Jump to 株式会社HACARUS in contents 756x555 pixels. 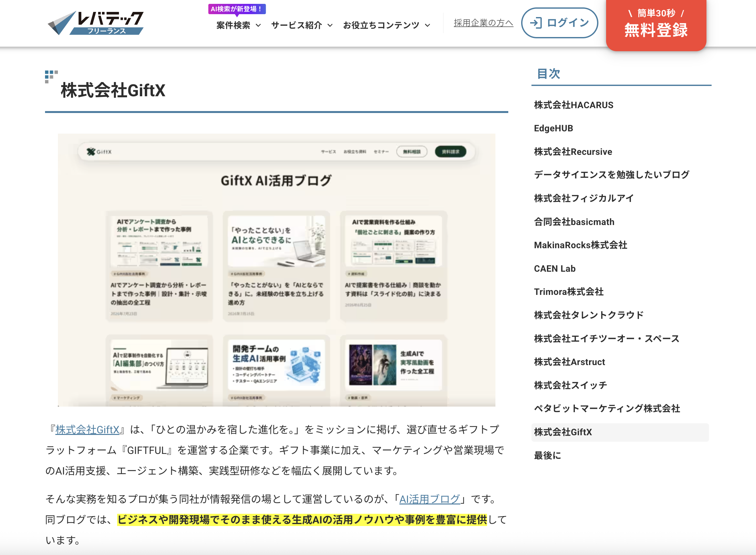(x=573, y=105)
